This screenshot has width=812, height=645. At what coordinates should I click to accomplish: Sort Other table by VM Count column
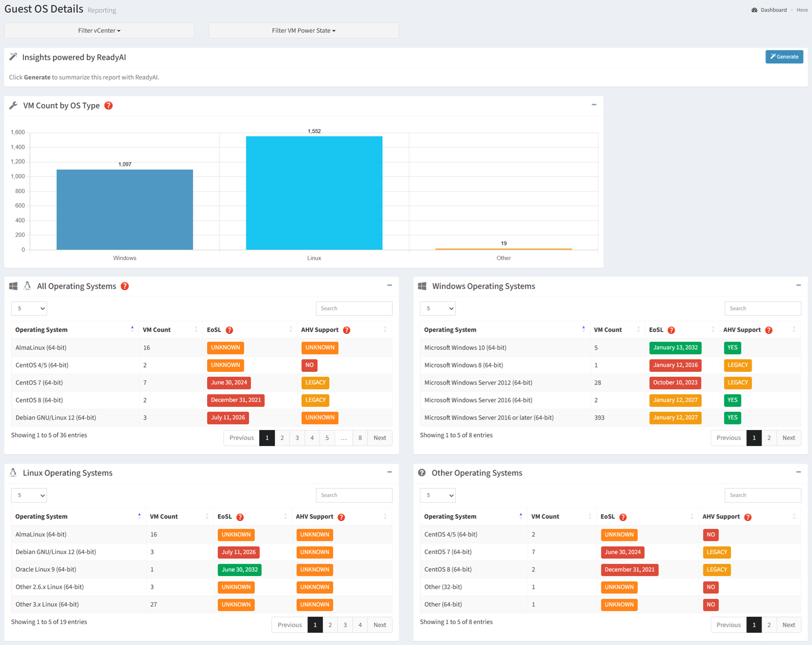coord(562,517)
